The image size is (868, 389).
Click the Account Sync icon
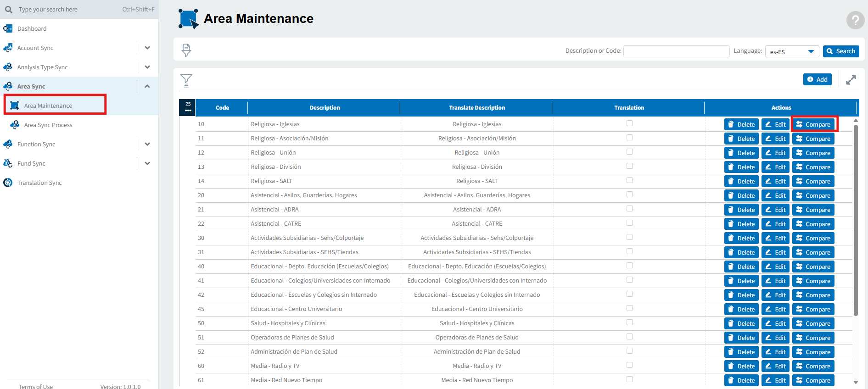[x=8, y=48]
